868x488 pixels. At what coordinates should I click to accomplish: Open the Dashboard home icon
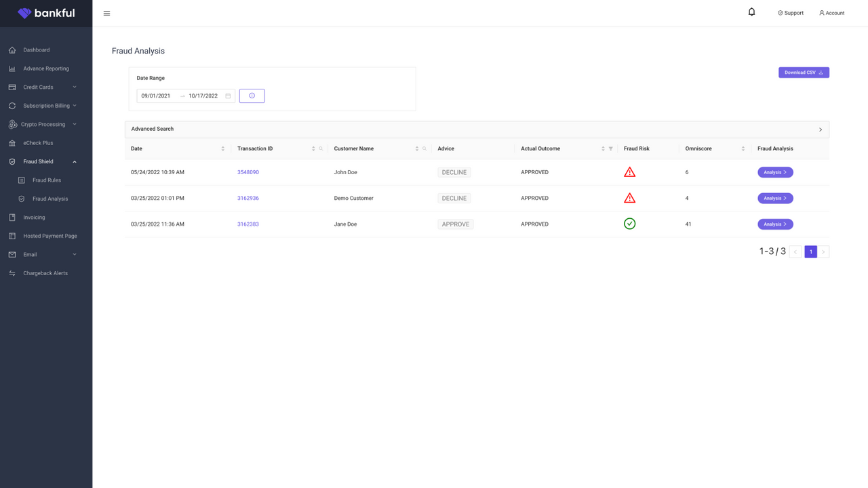11,49
